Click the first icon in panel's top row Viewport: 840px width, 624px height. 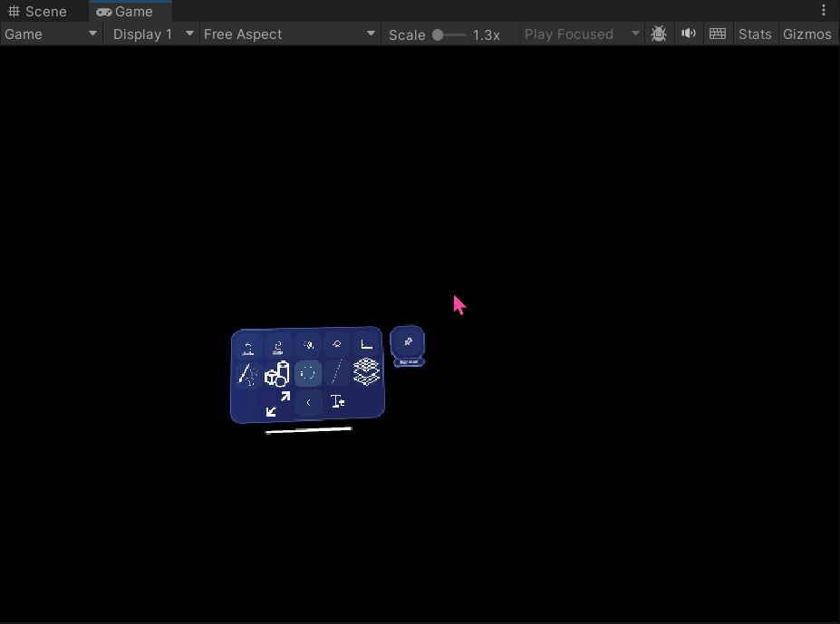tap(248, 347)
